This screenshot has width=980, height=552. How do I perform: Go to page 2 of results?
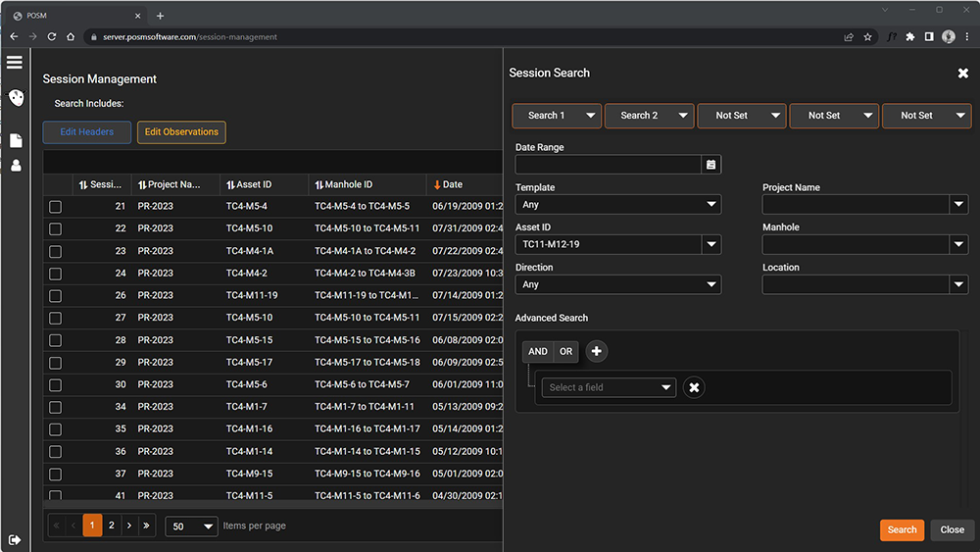[x=112, y=526]
